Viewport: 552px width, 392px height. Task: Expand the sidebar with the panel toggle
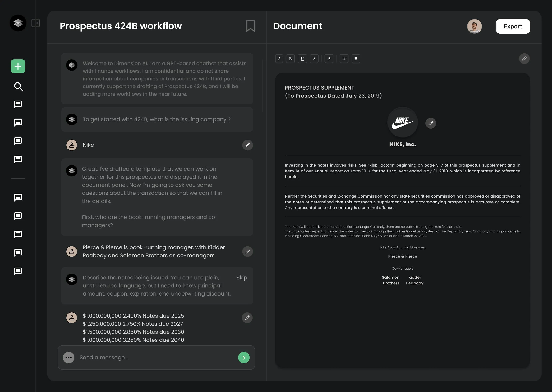[36, 23]
